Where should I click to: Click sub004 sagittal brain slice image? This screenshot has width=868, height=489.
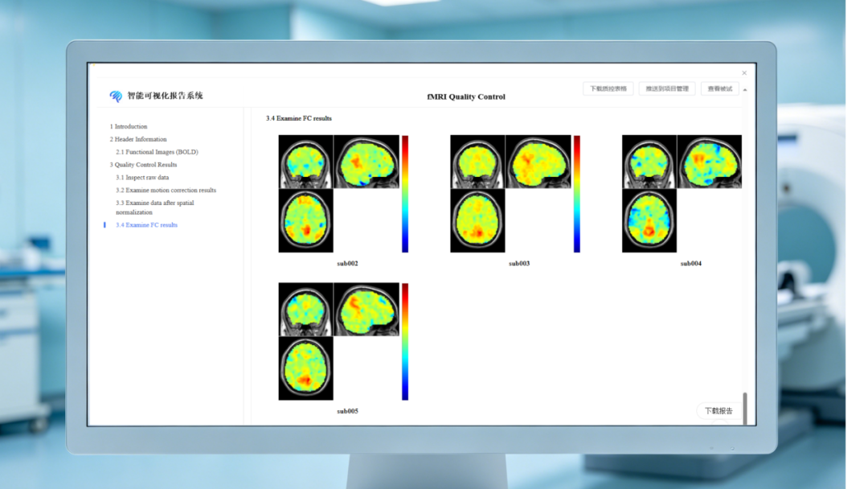710,162
